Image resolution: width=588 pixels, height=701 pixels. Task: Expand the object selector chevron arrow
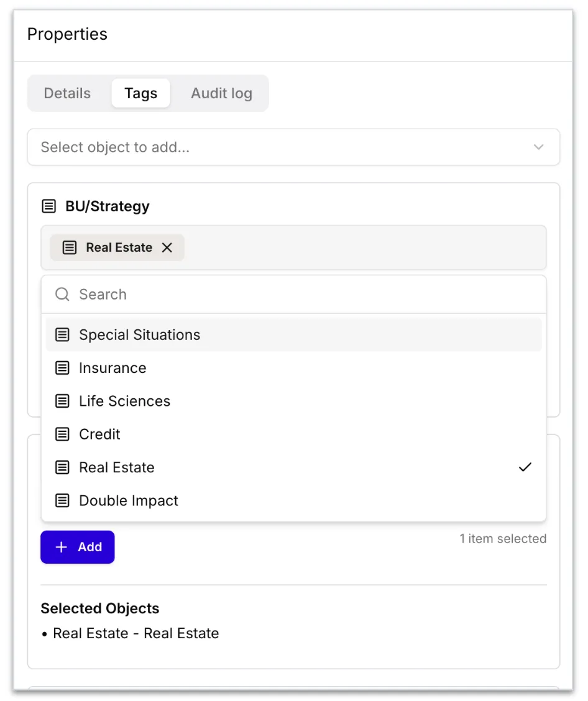538,147
